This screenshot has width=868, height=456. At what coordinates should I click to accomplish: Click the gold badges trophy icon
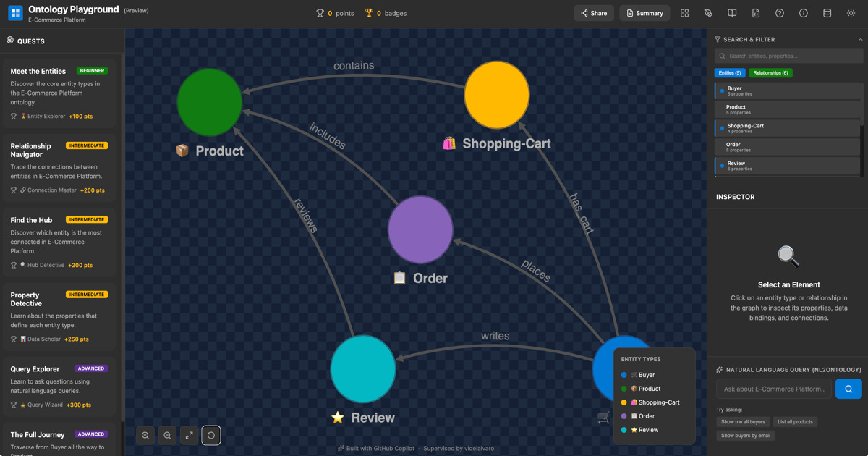click(x=369, y=13)
